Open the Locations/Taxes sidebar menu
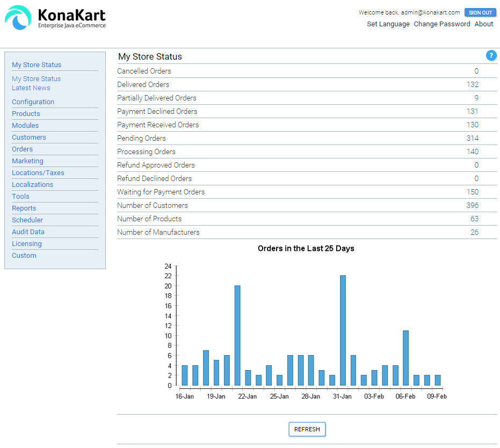The width and height of the screenshot is (500, 448). pos(38,173)
